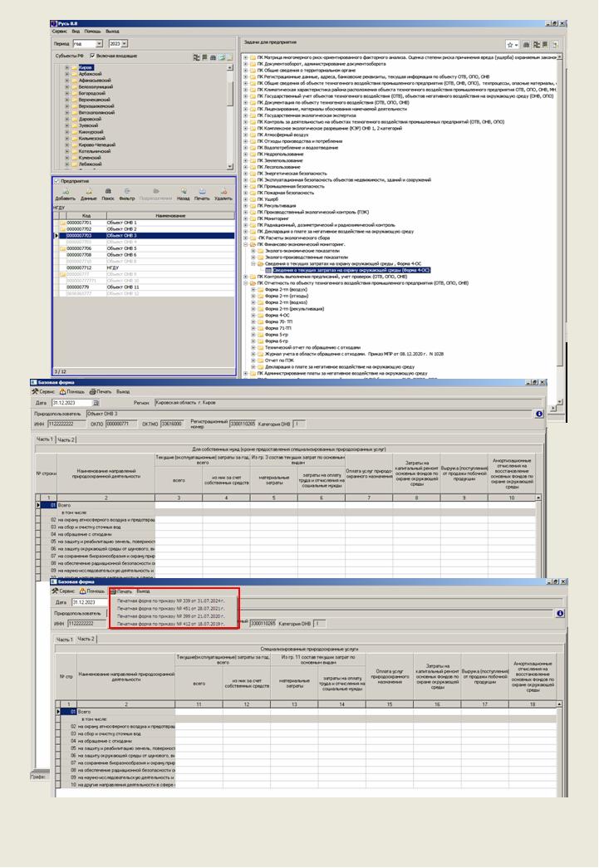This screenshot has height=868, width=599.
Task: Open the Фильтр (Filter) tool
Action: click(x=127, y=192)
